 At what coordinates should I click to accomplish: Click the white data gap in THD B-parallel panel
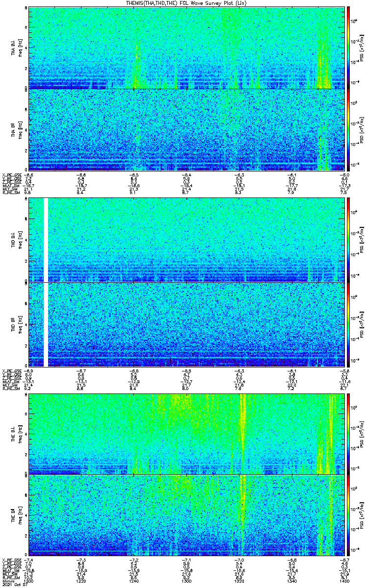tap(47, 324)
